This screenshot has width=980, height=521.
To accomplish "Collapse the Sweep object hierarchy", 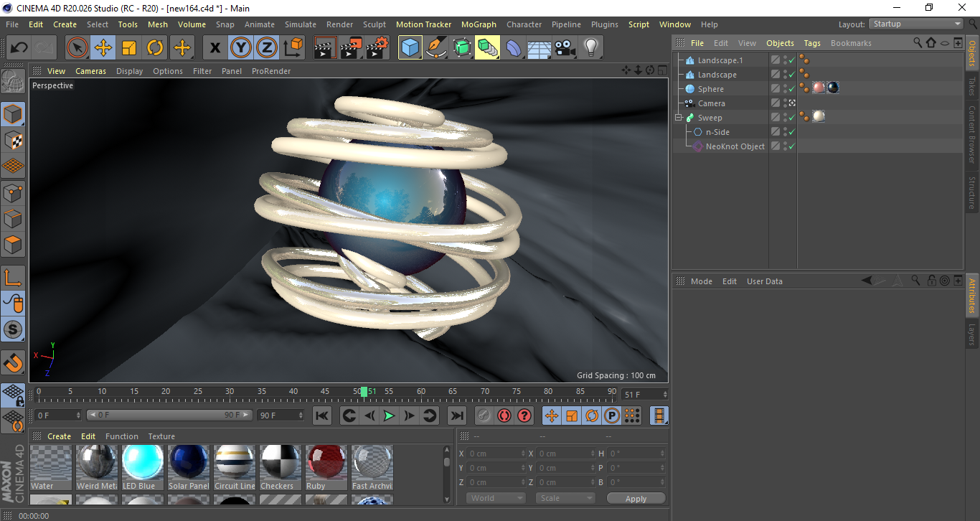I will (x=678, y=118).
